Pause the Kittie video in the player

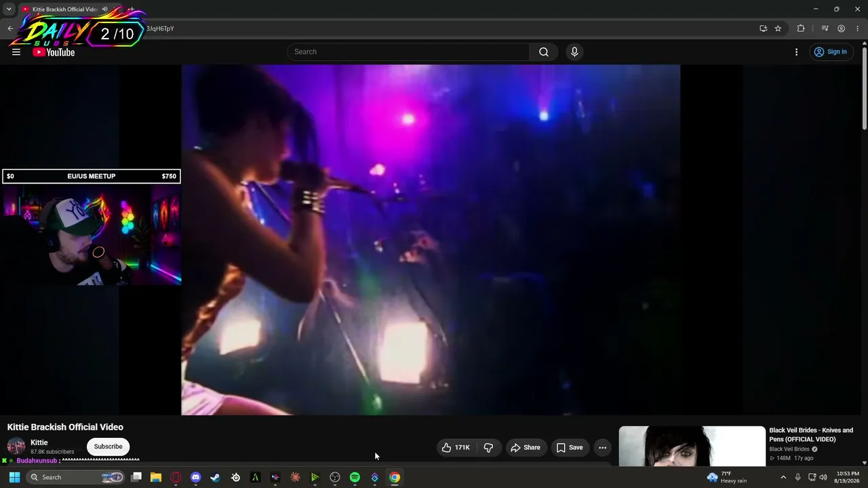coord(431,239)
